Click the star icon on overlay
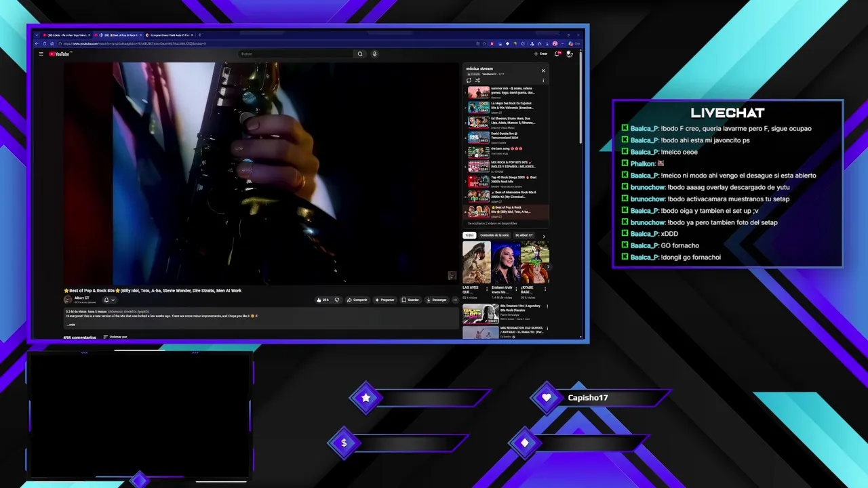The image size is (868, 488). (366, 398)
